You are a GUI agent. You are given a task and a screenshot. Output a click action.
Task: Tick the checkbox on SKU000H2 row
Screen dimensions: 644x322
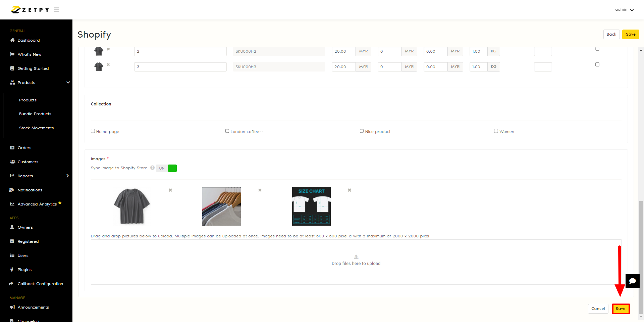click(597, 49)
